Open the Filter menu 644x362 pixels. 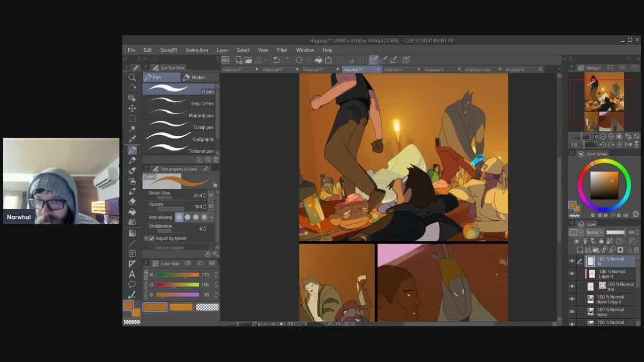tap(282, 50)
